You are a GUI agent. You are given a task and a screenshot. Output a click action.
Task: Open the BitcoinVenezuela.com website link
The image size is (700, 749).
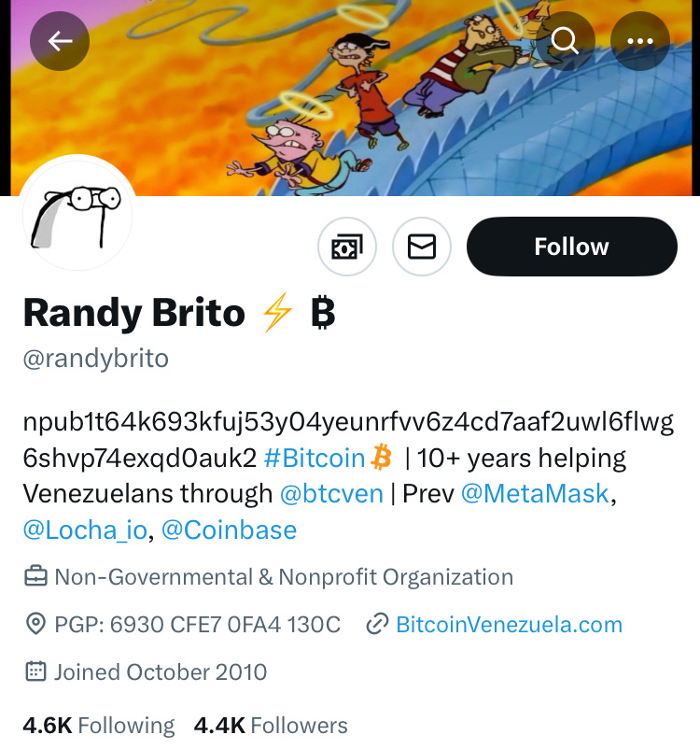509,624
